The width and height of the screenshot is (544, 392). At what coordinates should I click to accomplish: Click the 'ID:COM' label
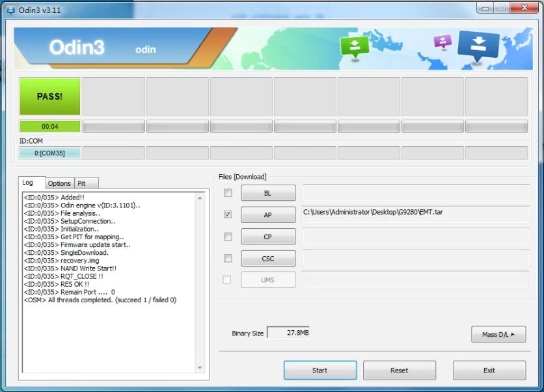31,141
